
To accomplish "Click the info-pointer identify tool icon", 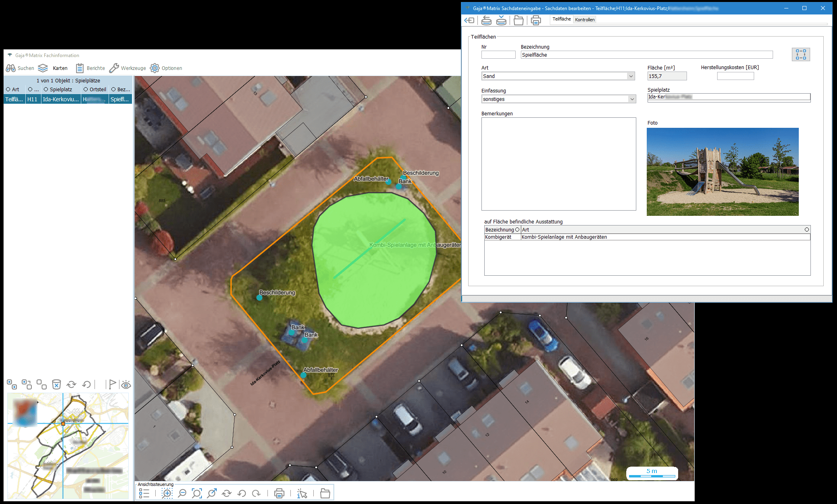I will pyautogui.click(x=302, y=493).
